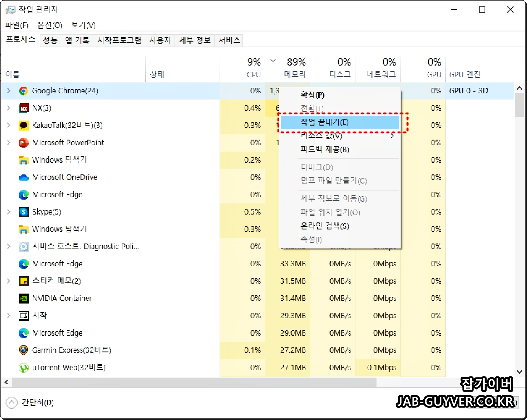Sort by the 상태 column header
The image size is (527, 420).
tap(183, 68)
